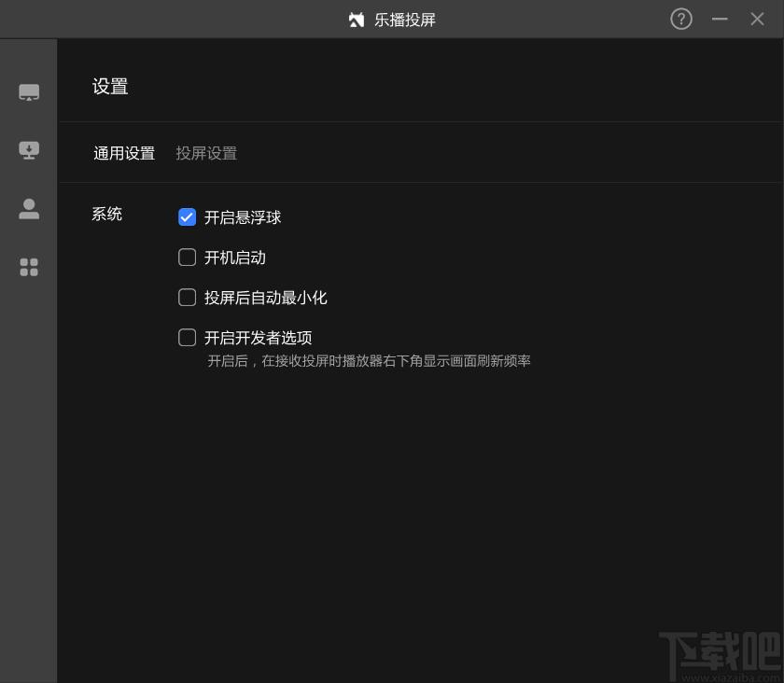Enable the 开启开发者选项 checkbox
Viewport: 784px width, 683px height.
(x=187, y=338)
